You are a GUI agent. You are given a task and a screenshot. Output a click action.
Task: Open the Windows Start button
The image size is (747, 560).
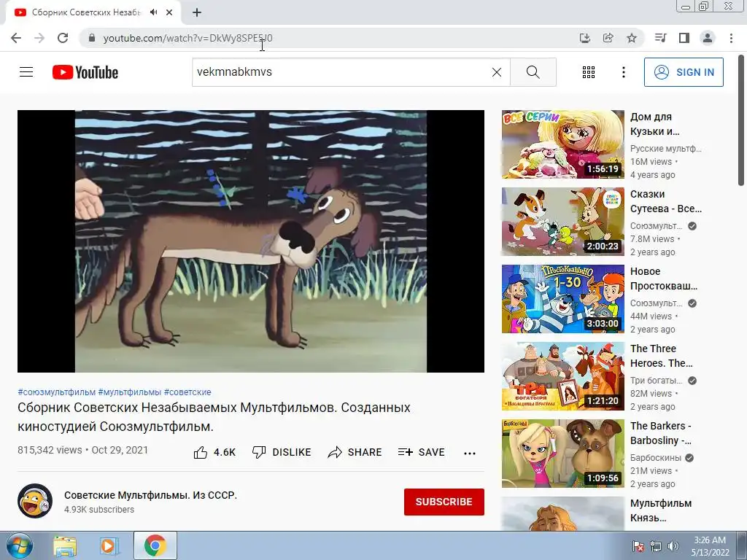(x=18, y=545)
